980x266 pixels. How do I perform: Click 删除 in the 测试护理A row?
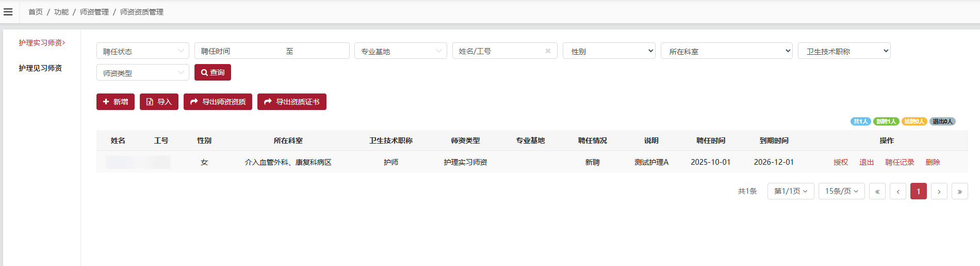[x=933, y=162]
